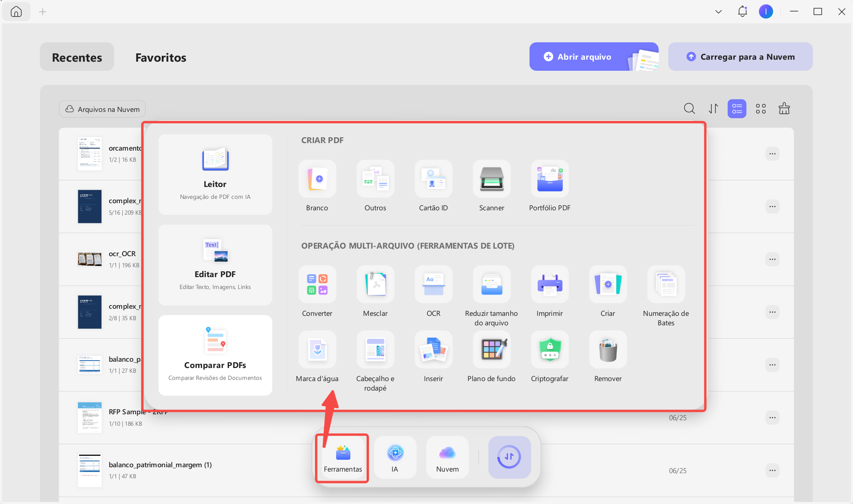This screenshot has height=504, width=853.
Task: Switch to the Recentes tab
Action: click(77, 57)
